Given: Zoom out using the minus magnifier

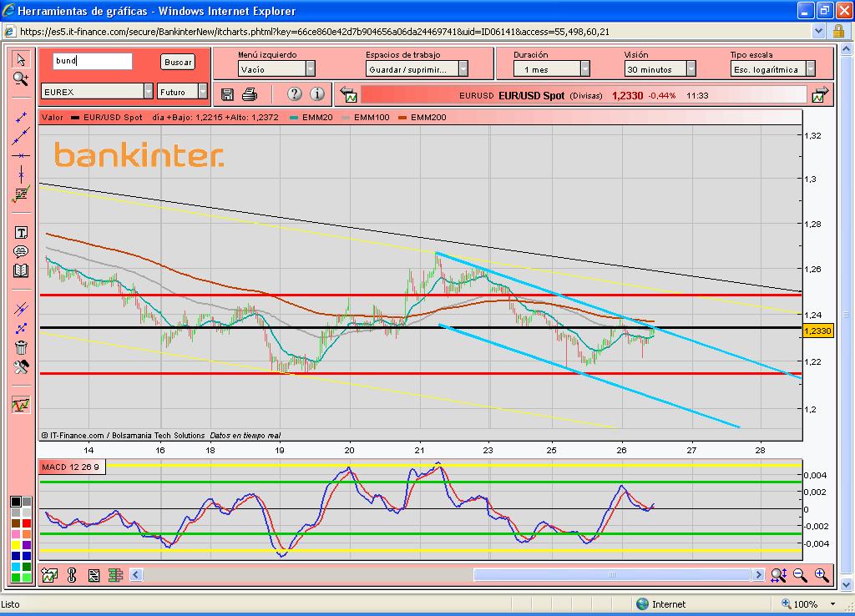Looking at the screenshot, I should (800, 574).
